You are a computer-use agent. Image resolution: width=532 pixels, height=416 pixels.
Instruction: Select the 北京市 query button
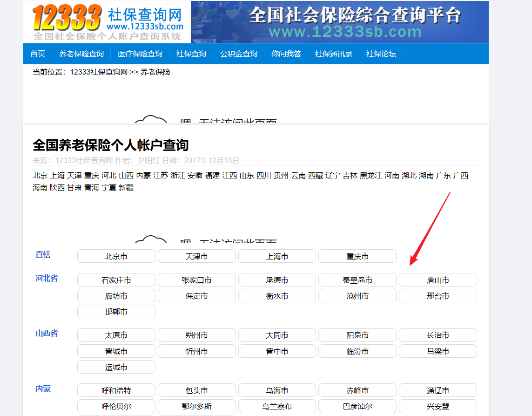point(116,256)
